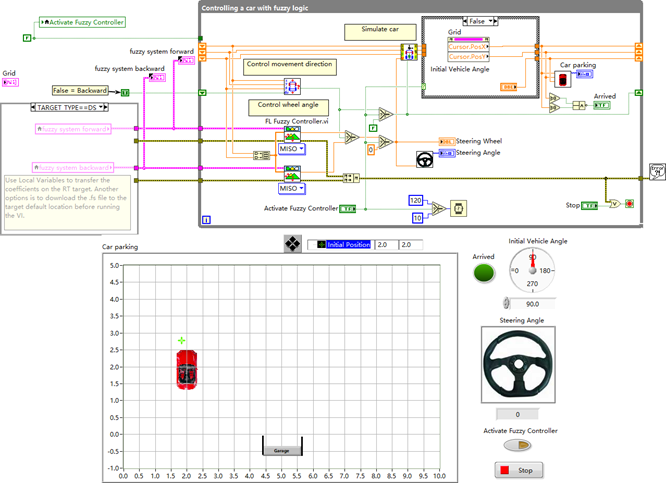Click the red loop stop condition terminal
The height and width of the screenshot is (483, 666).
tap(629, 204)
